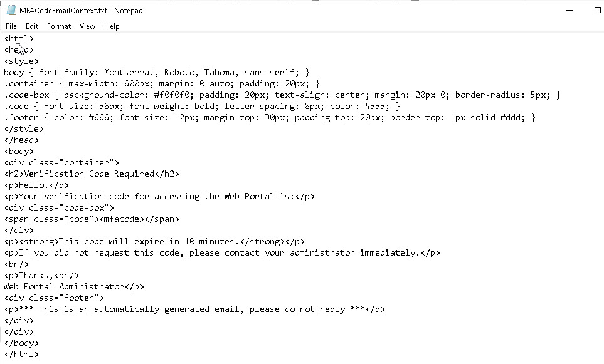The width and height of the screenshot is (604, 364).
Task: Place cursor at end of </html> line
Action: pyautogui.click(x=39, y=354)
